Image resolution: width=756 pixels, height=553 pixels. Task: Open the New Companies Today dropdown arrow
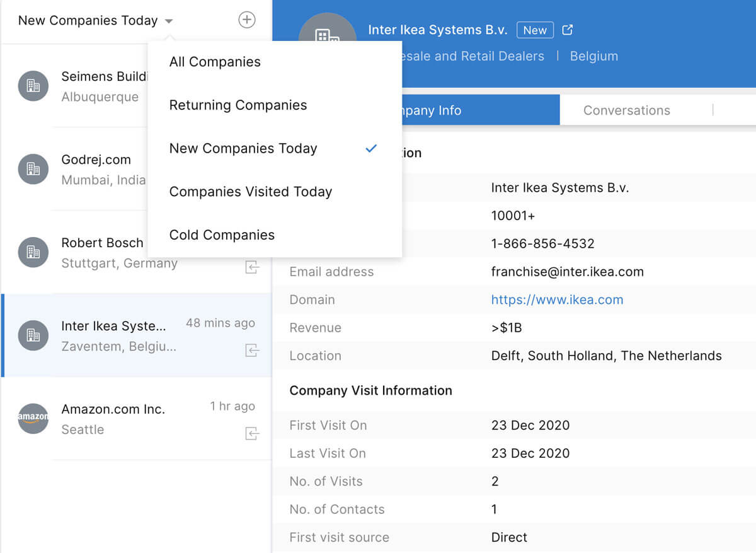(x=169, y=21)
